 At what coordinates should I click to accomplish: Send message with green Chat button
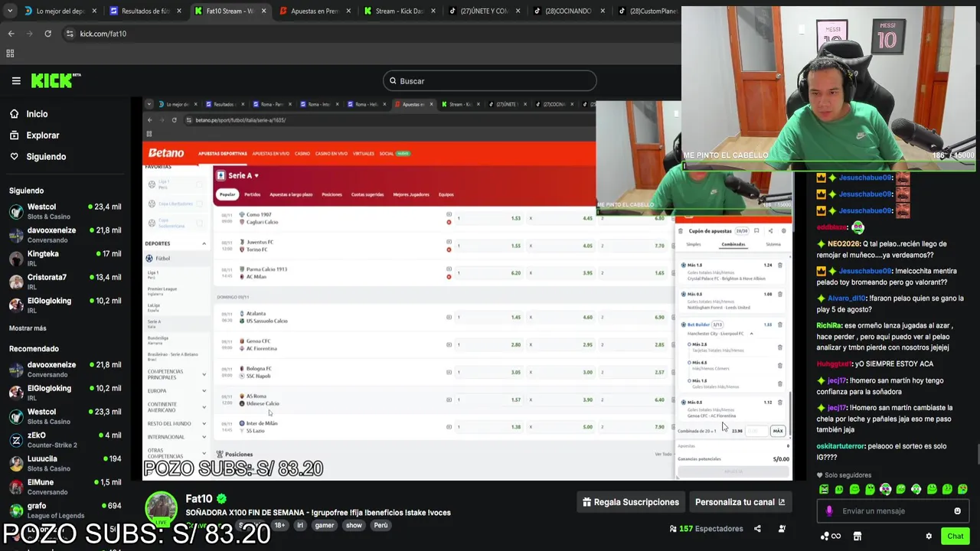coord(955,536)
